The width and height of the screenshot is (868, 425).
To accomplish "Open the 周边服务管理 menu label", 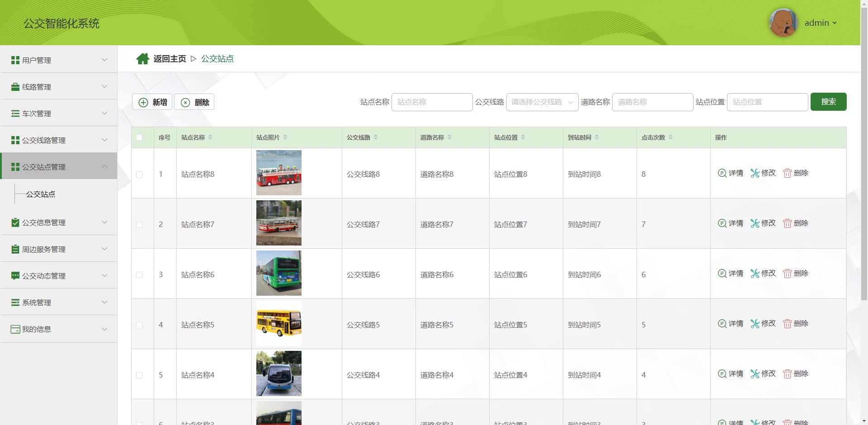I will pos(44,249).
